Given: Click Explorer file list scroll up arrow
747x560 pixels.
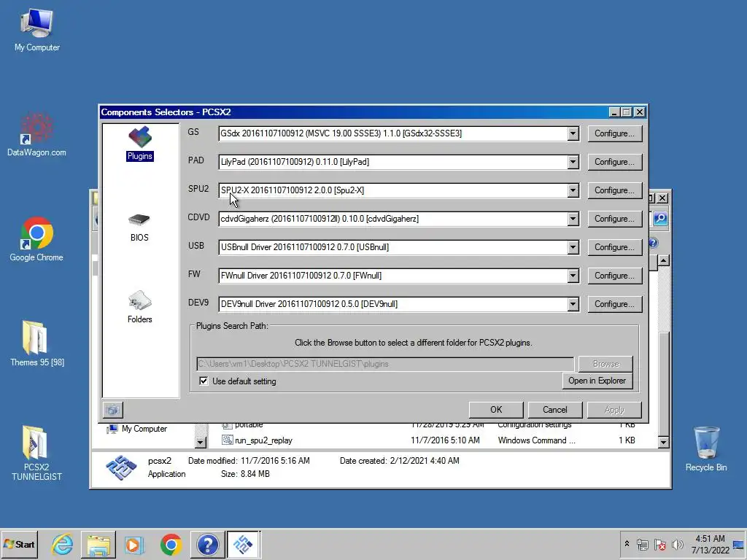Looking at the screenshot, I should click(x=663, y=260).
